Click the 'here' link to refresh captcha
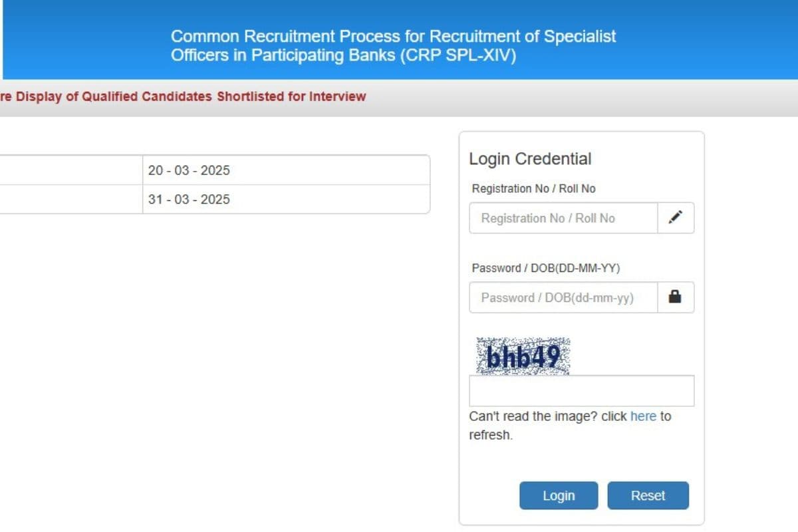The image size is (798, 532). (x=643, y=416)
